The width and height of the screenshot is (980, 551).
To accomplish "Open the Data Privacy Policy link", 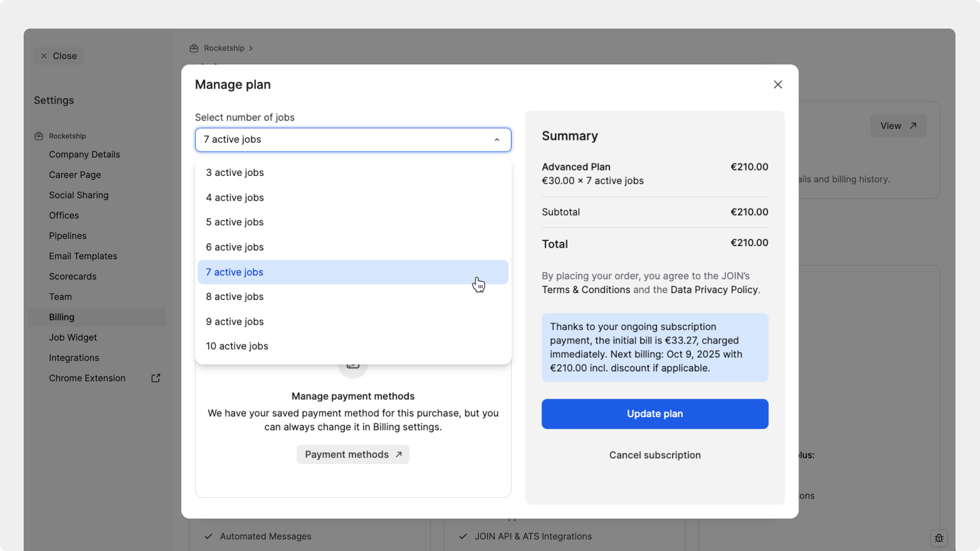I will (714, 290).
